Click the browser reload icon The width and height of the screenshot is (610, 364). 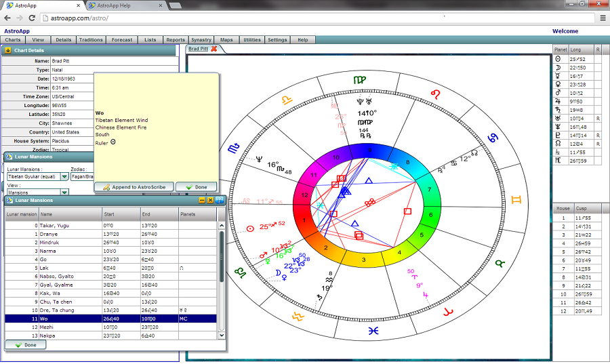(32, 18)
